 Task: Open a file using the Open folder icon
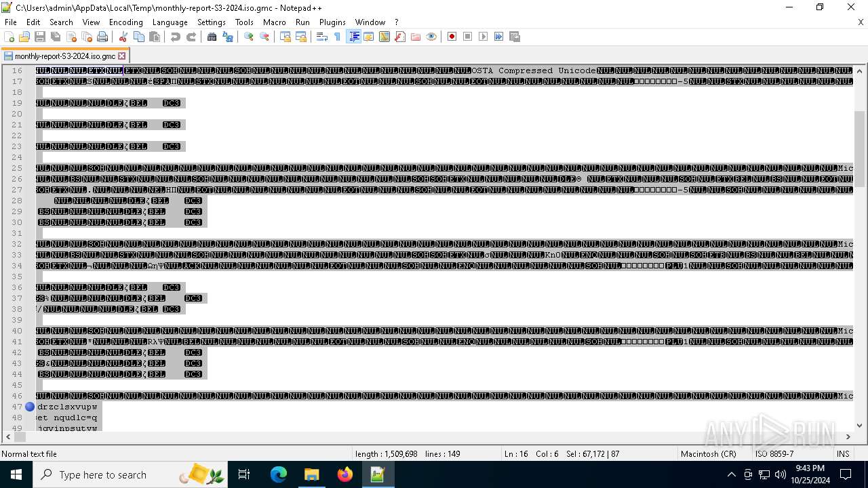point(24,37)
